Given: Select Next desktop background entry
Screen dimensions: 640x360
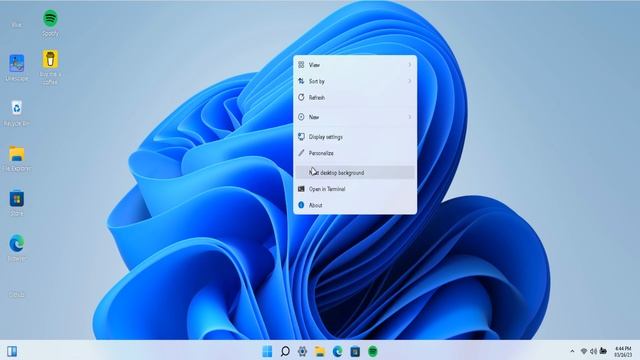Looking at the screenshot, I should click(355, 173).
